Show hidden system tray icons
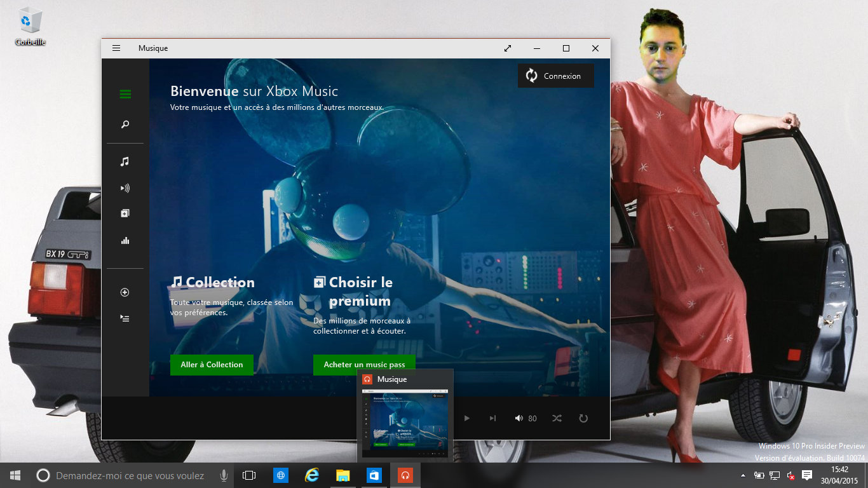This screenshot has width=868, height=488. pyautogui.click(x=743, y=475)
